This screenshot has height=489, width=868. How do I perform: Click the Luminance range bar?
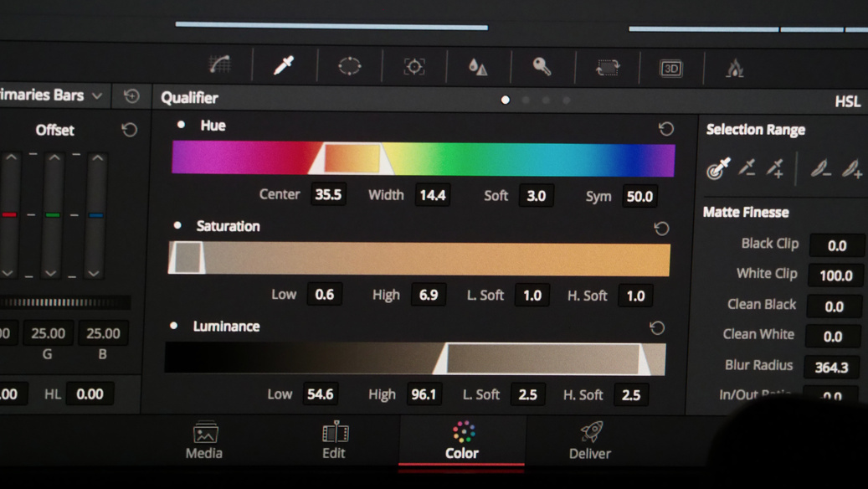pyautogui.click(x=416, y=358)
